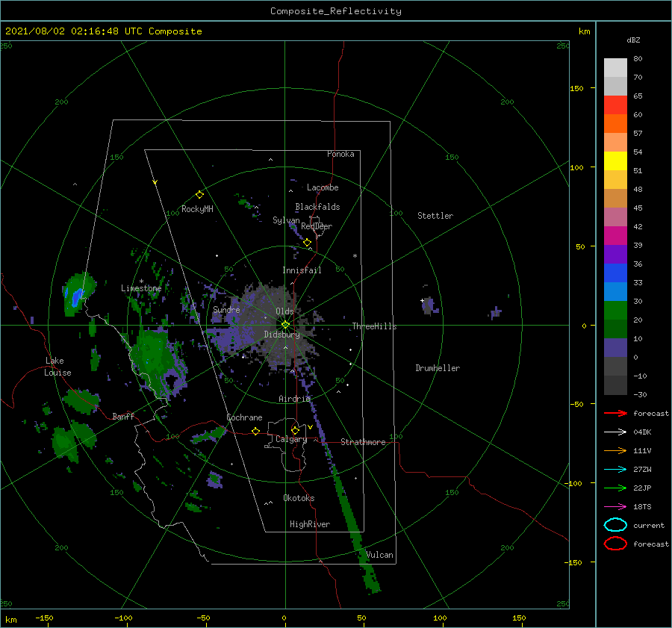The height and width of the screenshot is (628, 672).
Task: Click the Limestone label
Action: pyautogui.click(x=141, y=288)
